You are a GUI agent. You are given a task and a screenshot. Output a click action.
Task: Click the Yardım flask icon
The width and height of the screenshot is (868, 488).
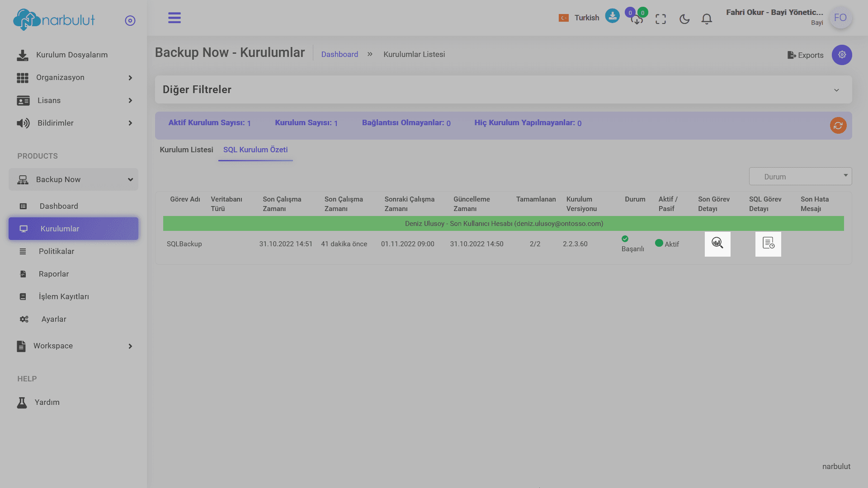[22, 403]
